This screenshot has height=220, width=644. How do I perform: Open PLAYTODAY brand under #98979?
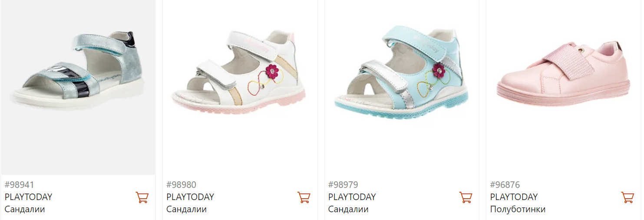coord(352,197)
